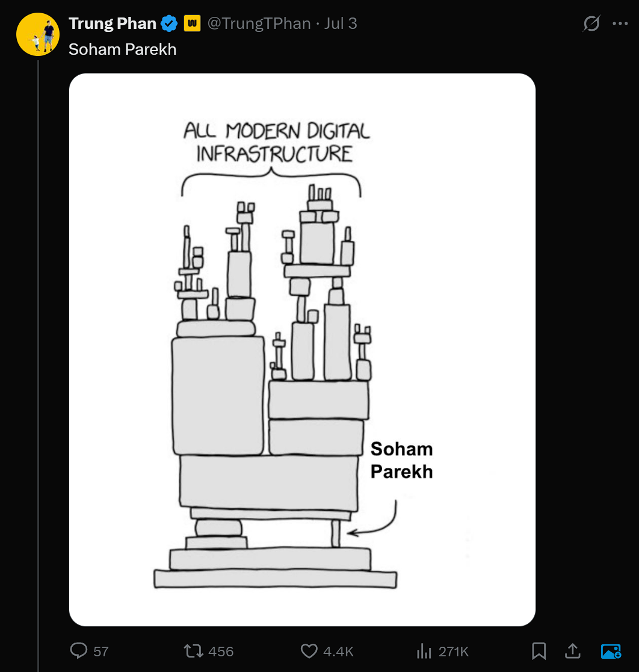Viewport: 639px width, 672px height.
Task: Click the Soham Parekh tweet text
Action: (123, 49)
